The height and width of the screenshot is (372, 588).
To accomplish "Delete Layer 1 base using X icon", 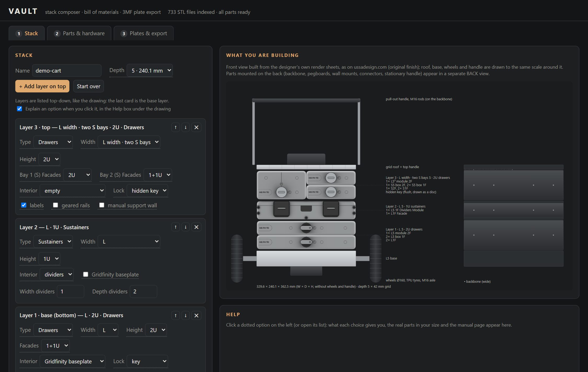I will pos(196,315).
